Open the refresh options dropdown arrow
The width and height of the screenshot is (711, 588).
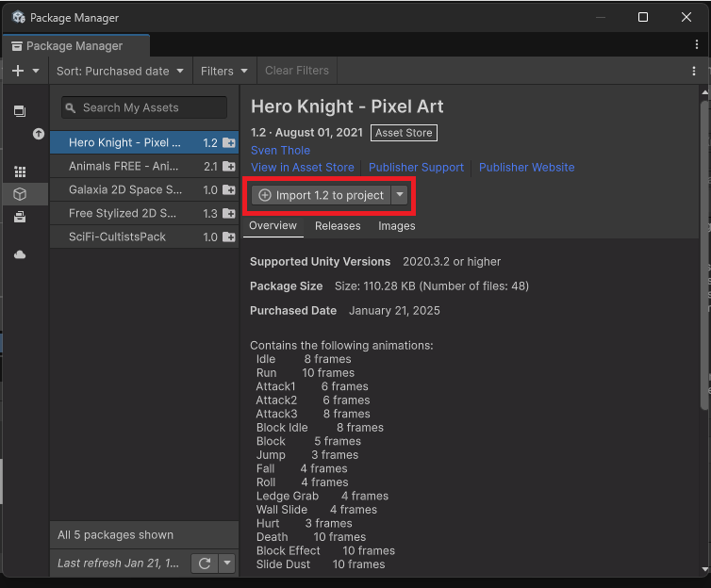coord(226,563)
